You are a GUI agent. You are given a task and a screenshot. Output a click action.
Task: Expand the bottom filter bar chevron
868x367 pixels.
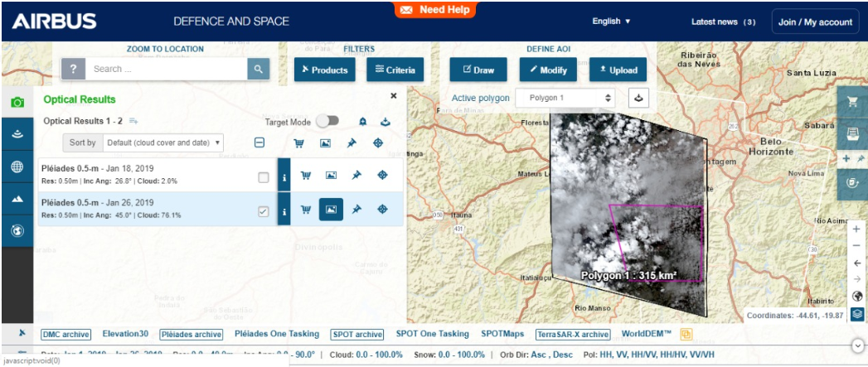[858, 345]
